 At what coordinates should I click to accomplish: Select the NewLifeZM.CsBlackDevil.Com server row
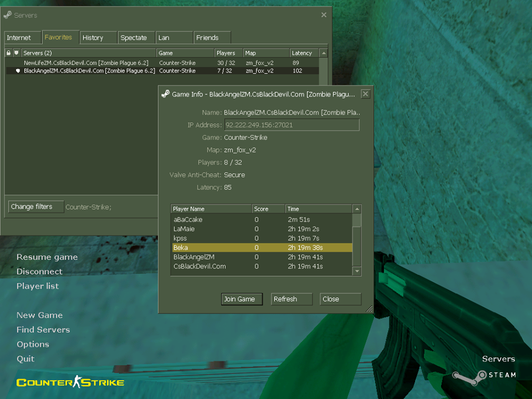point(162,63)
